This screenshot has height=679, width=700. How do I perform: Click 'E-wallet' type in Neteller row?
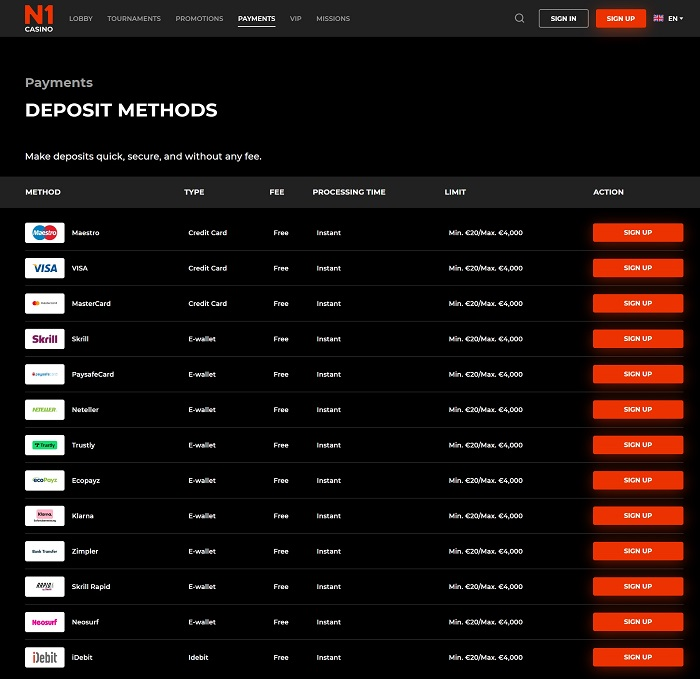202,410
